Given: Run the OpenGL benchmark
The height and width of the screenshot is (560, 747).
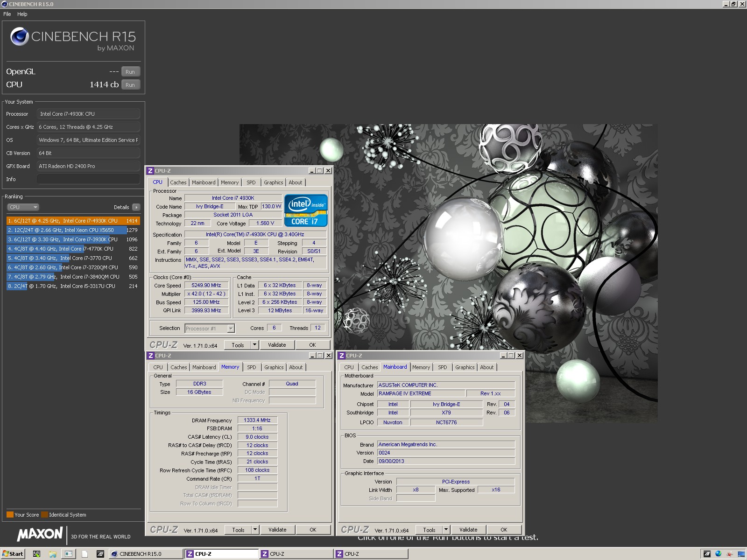Looking at the screenshot, I should click(130, 72).
